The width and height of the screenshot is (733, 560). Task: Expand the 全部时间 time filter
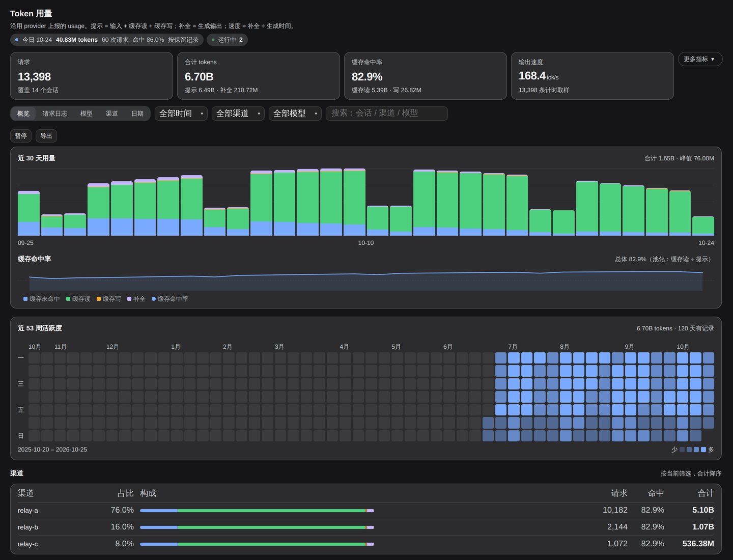tap(181, 114)
